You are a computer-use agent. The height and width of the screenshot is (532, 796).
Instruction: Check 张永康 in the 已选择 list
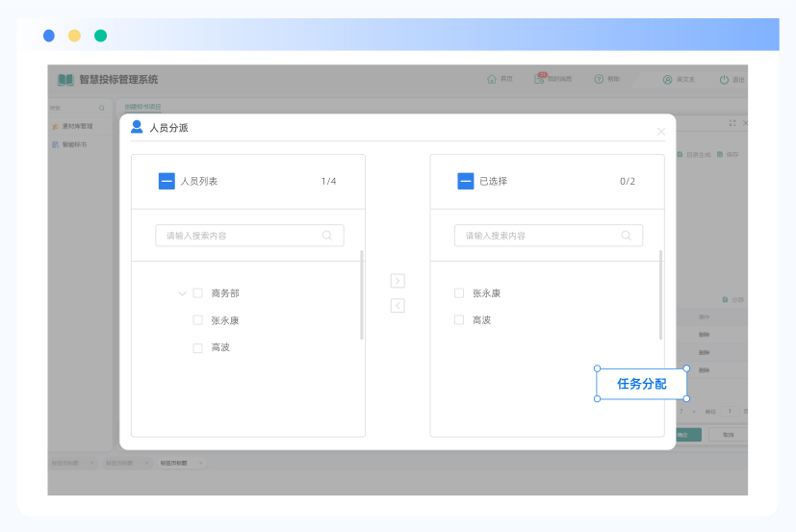(x=459, y=293)
